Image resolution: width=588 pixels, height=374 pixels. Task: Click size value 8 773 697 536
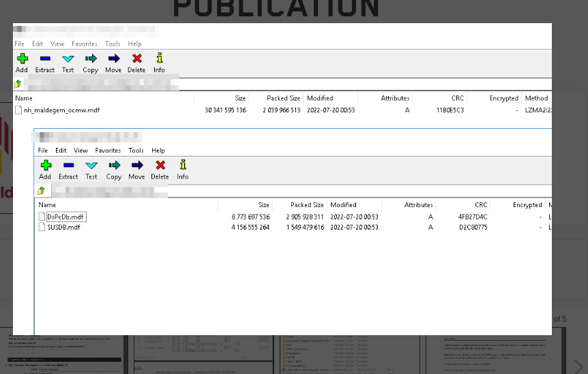click(x=250, y=217)
